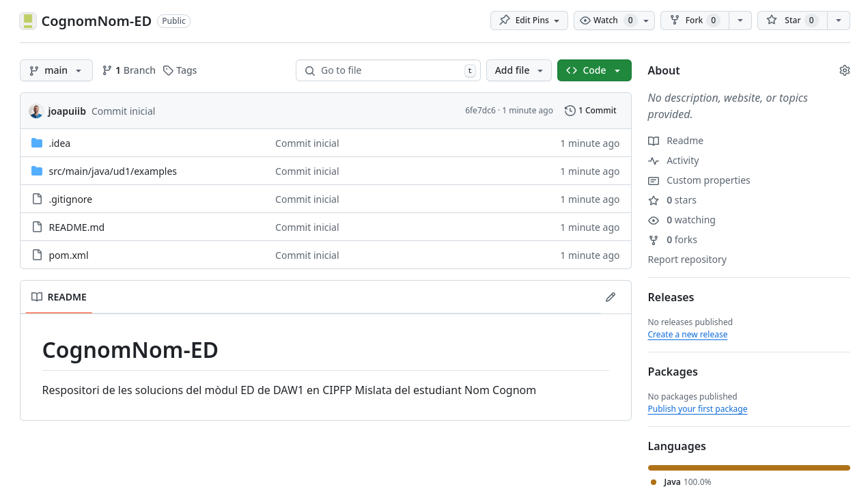Open 'Commit inicial' message in .gitignore row

tap(307, 199)
